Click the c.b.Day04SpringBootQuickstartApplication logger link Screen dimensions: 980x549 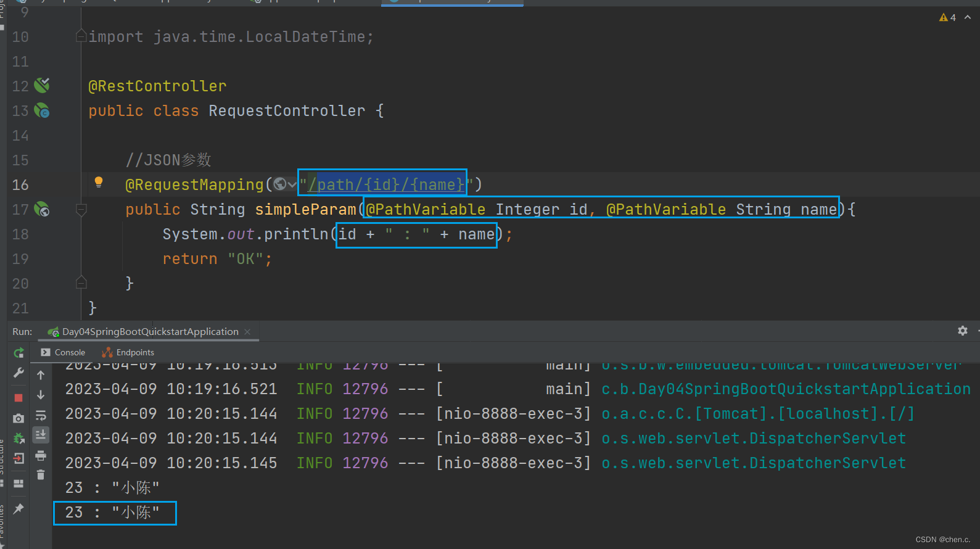coord(786,389)
